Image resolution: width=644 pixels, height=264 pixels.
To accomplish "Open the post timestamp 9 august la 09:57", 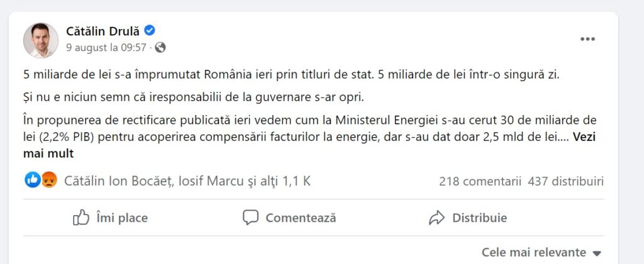I will point(106,48).
